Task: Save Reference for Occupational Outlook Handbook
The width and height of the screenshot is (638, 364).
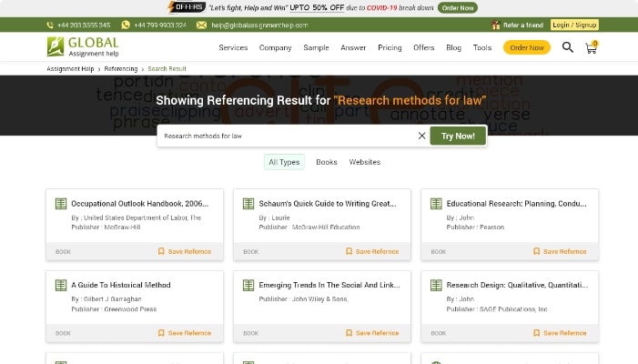Action: click(185, 251)
